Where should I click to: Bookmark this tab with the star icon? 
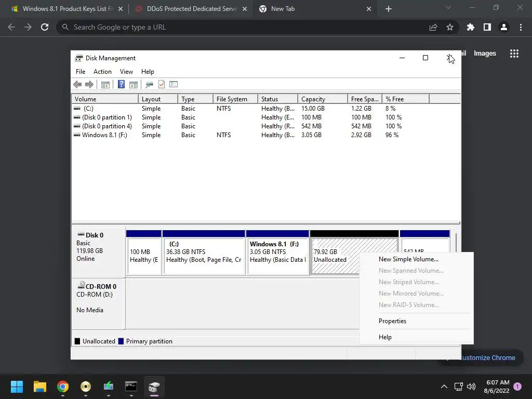(450, 27)
